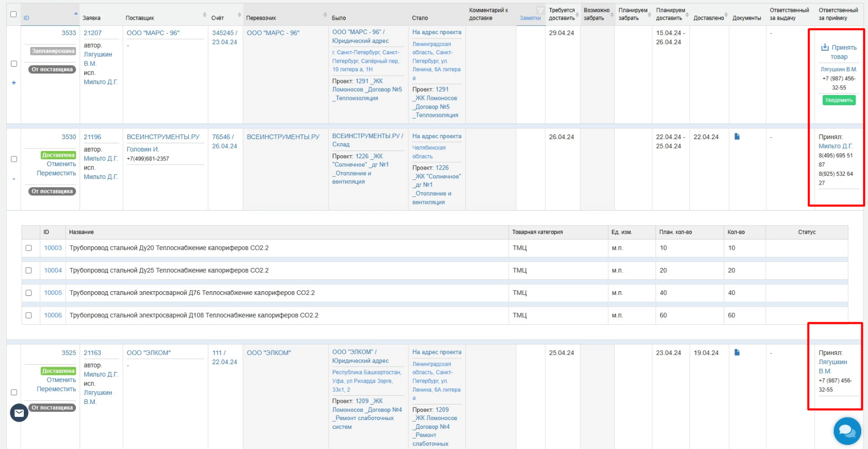The height and width of the screenshot is (449, 868).
Task: Sort by ID column arrow
Action: tap(76, 14)
